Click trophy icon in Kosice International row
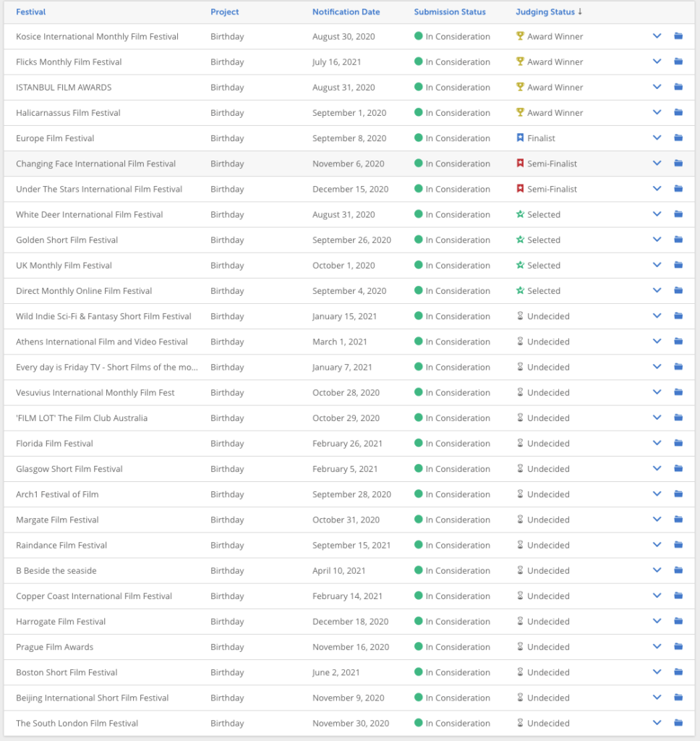 [520, 36]
